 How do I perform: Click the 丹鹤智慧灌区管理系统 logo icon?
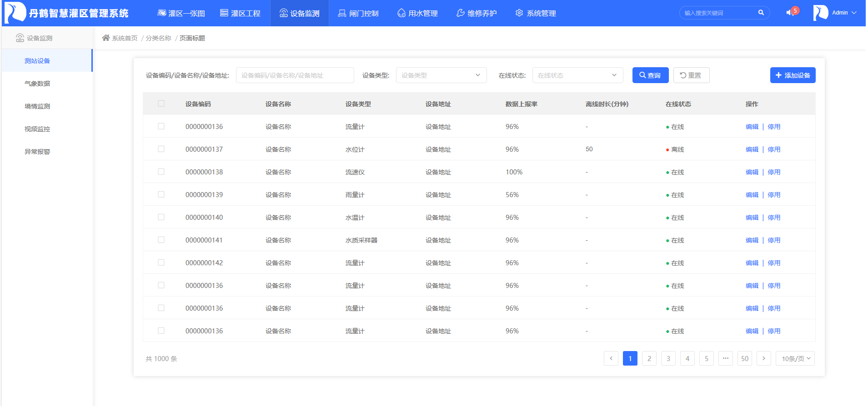tap(15, 12)
